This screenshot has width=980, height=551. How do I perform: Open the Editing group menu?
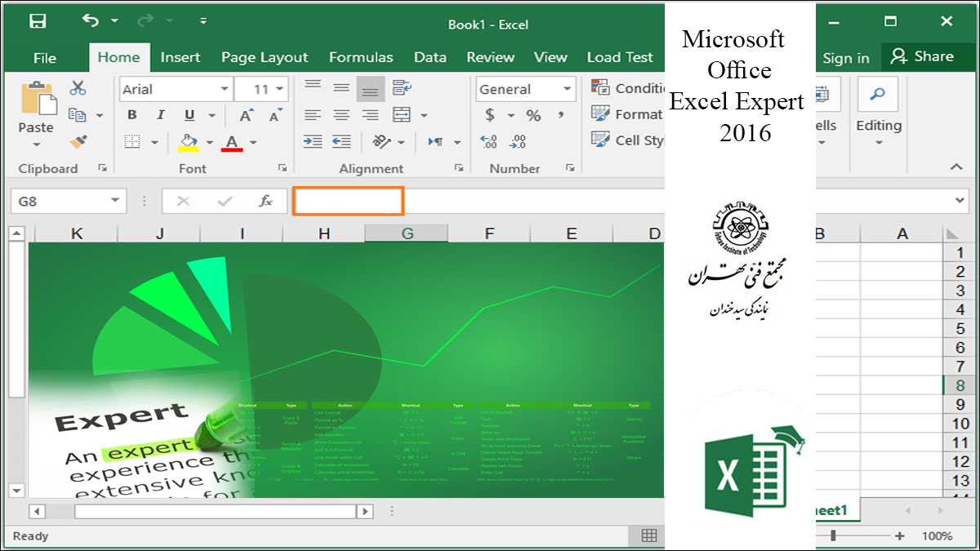coord(878,113)
